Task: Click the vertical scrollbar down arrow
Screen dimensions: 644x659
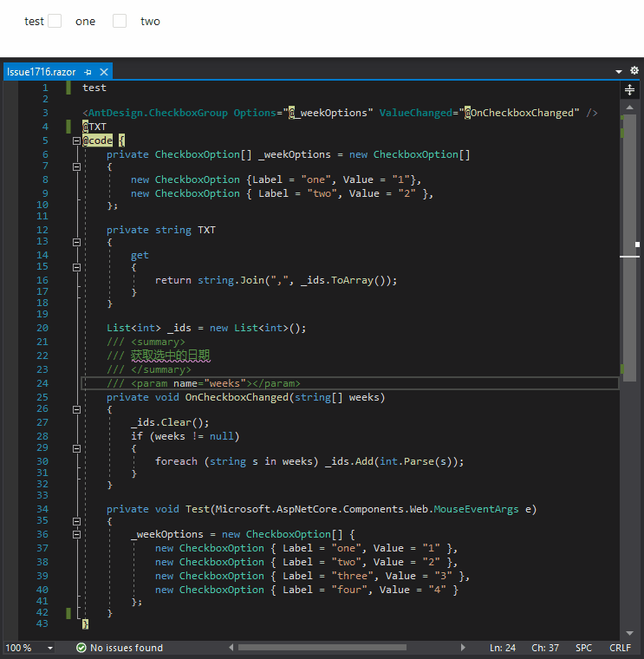Action: pos(629,633)
